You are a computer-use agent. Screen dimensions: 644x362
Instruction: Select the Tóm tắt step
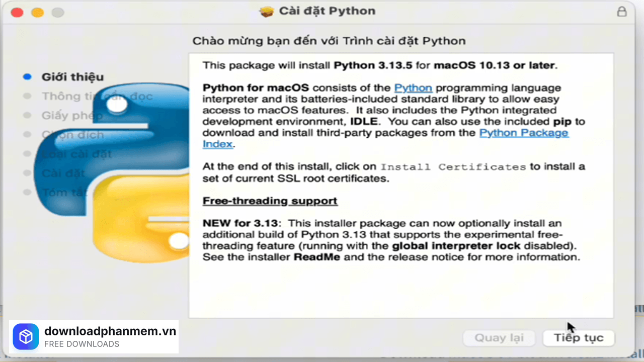click(63, 193)
